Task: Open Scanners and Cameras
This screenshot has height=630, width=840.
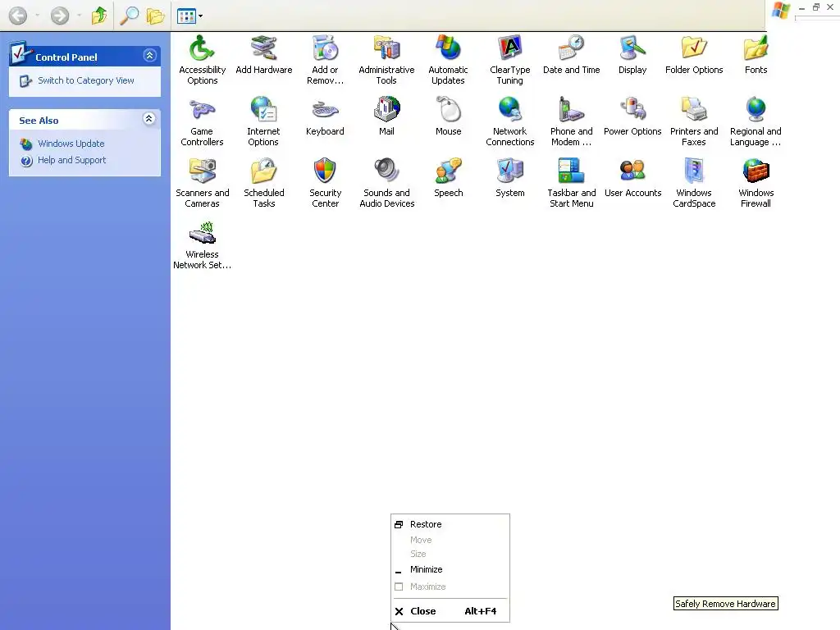Action: coord(202,183)
